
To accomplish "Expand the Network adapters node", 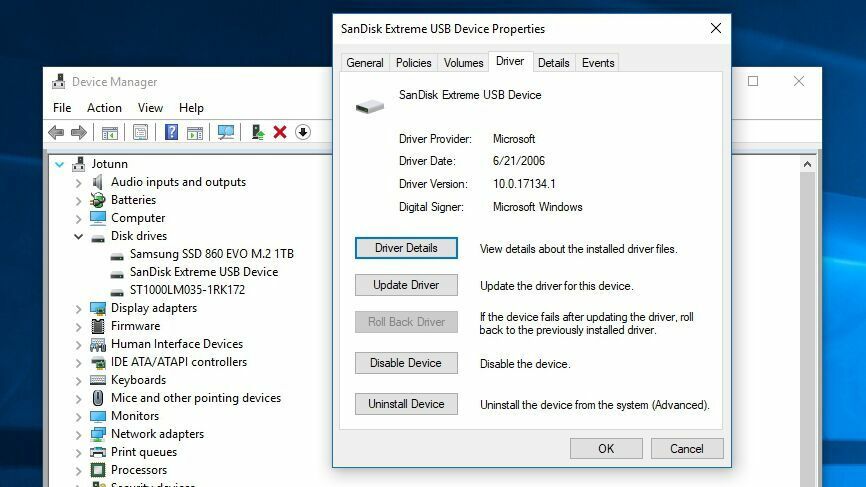I will click(78, 435).
